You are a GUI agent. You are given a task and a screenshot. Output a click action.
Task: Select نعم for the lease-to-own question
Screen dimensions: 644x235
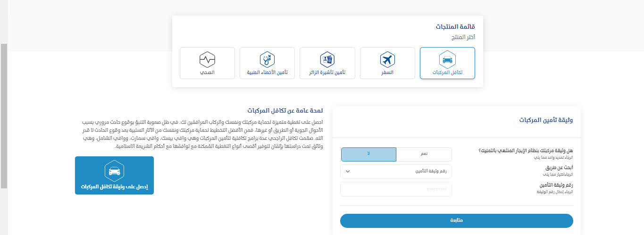[x=424, y=154]
